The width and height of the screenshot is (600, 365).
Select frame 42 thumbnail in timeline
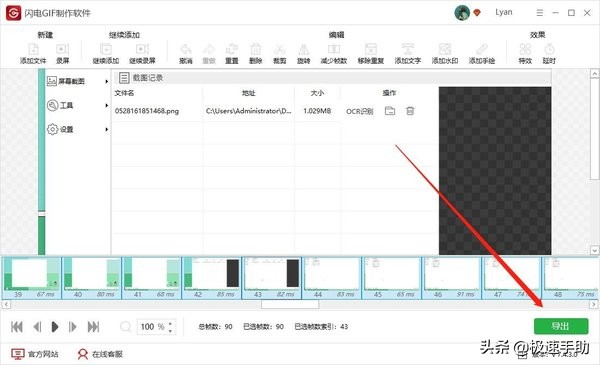pyautogui.click(x=212, y=278)
